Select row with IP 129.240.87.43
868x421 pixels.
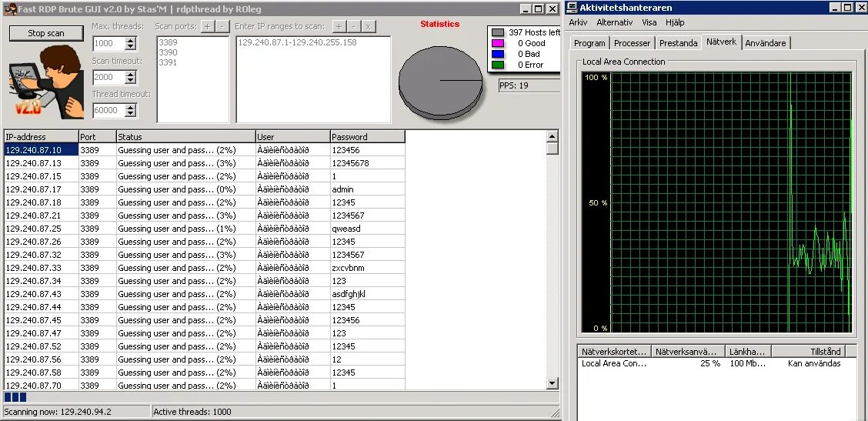pos(204,294)
